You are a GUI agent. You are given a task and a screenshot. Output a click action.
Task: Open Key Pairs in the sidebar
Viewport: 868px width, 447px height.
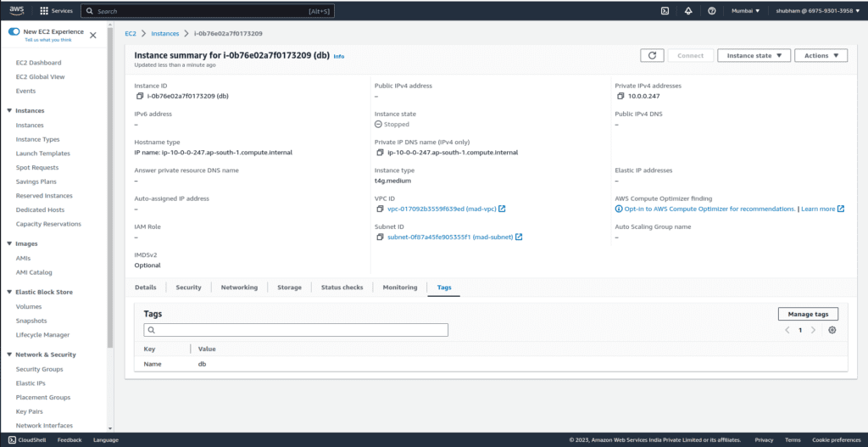(x=30, y=411)
